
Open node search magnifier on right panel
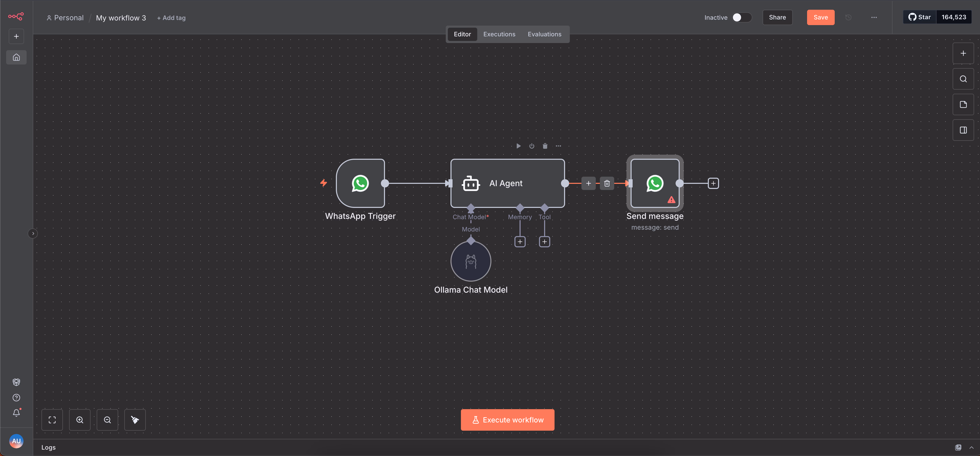pos(963,79)
